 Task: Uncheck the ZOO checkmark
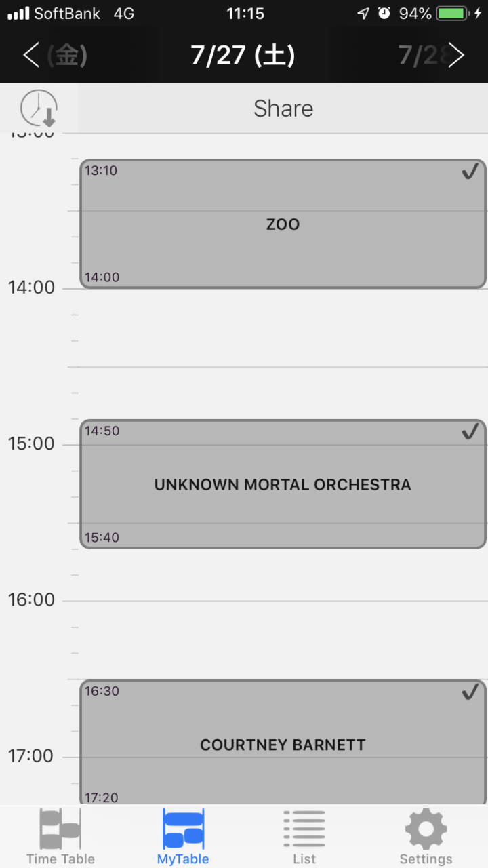[470, 172]
